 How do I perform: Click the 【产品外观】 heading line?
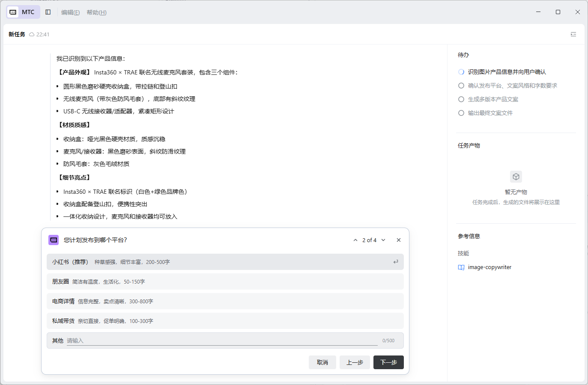pos(147,72)
